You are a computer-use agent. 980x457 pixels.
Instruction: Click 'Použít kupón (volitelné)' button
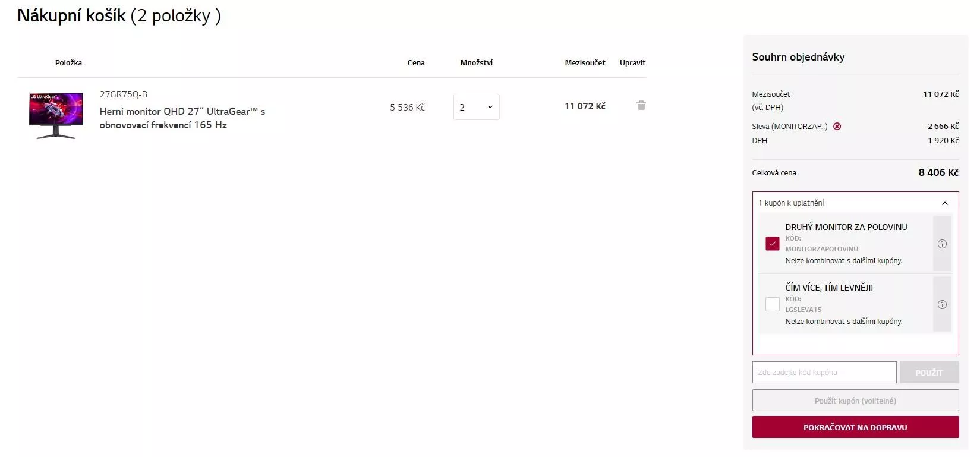855,401
